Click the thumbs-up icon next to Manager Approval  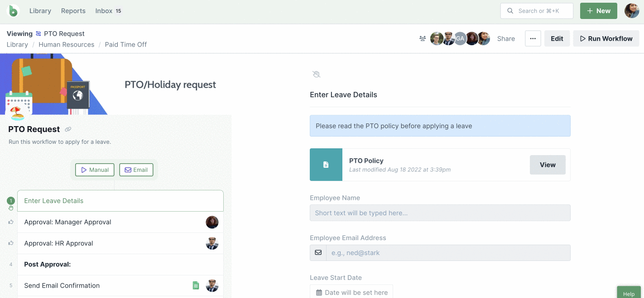(11, 222)
